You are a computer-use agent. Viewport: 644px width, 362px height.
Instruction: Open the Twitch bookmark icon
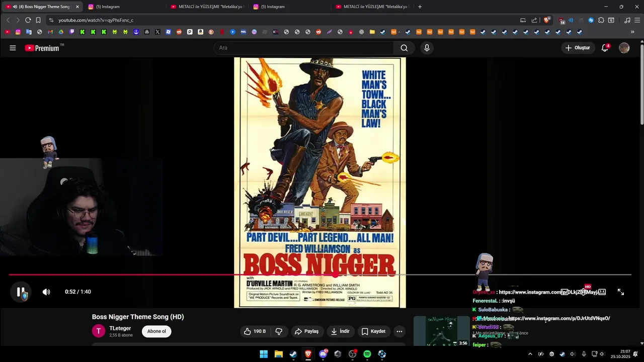[71, 32]
